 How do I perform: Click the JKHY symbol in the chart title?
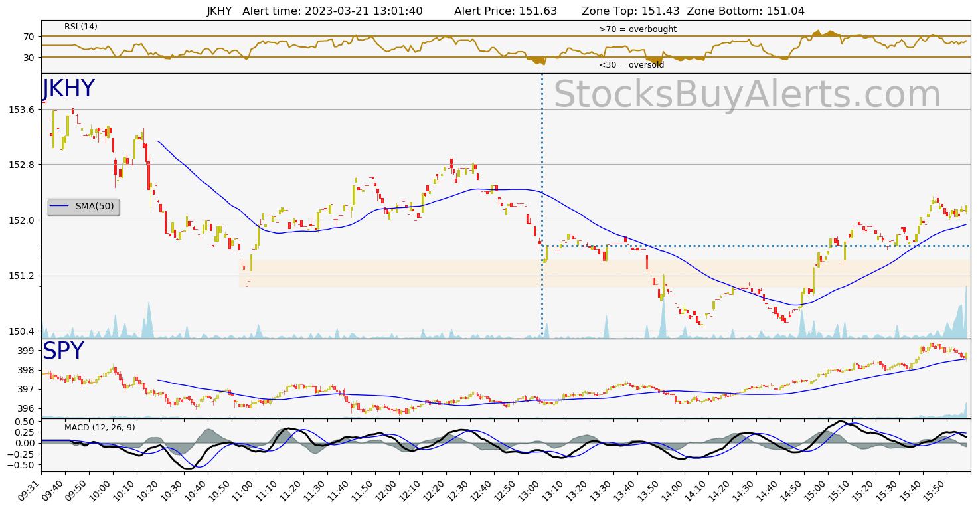click(220, 11)
